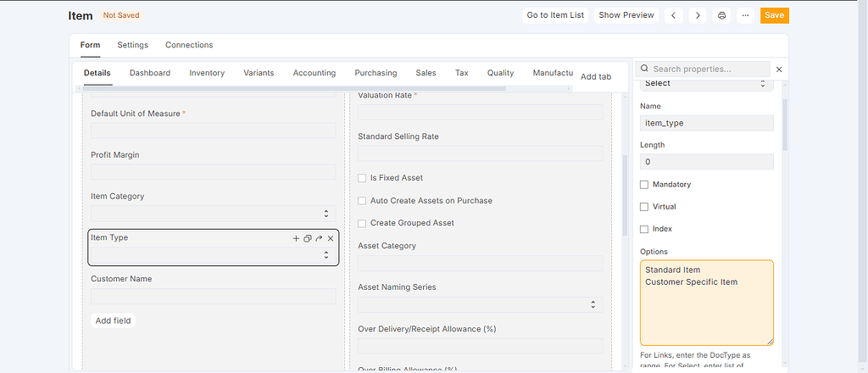
Task: Click Go to Item List button
Action: click(x=555, y=15)
